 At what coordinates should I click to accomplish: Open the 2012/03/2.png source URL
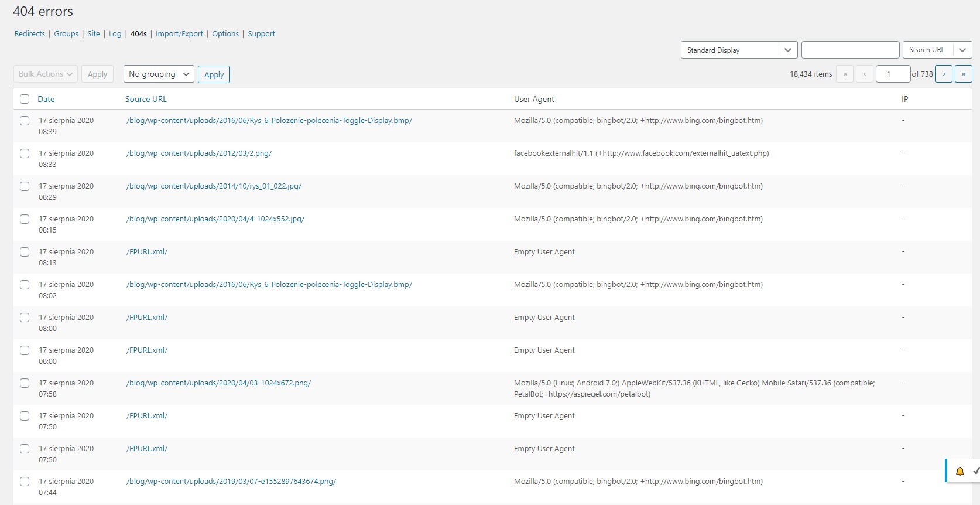tap(199, 153)
